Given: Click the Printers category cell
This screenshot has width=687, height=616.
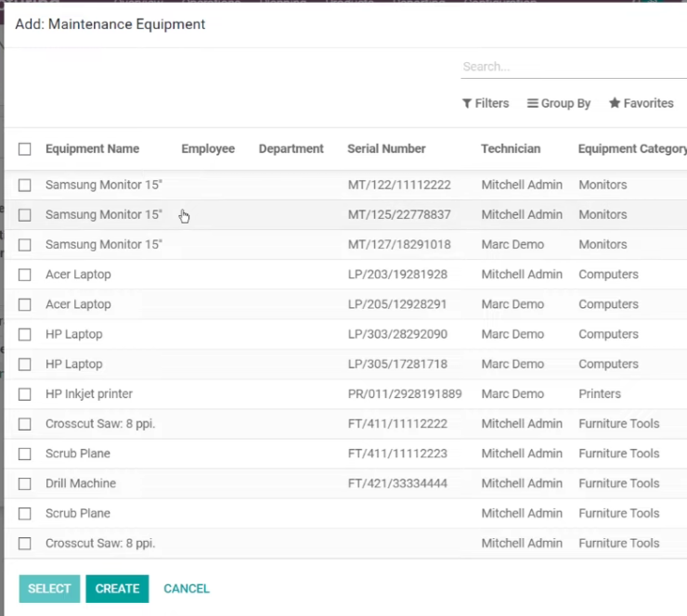Looking at the screenshot, I should [600, 394].
